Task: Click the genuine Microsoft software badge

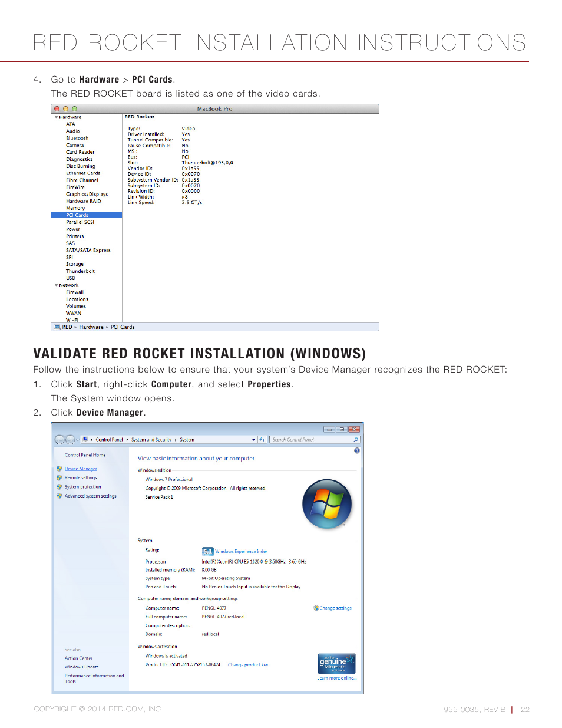Action: [x=337, y=663]
